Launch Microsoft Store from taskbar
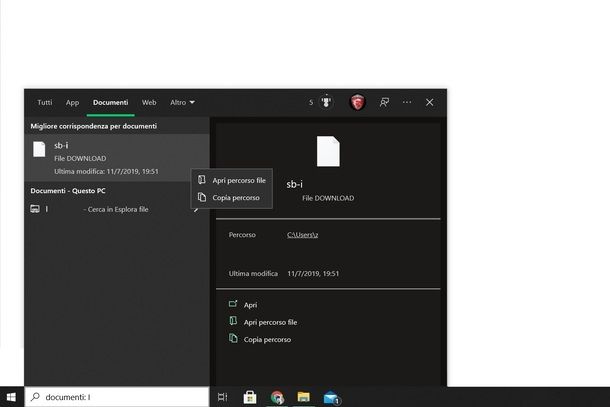This screenshot has height=407, width=610. coord(250,397)
